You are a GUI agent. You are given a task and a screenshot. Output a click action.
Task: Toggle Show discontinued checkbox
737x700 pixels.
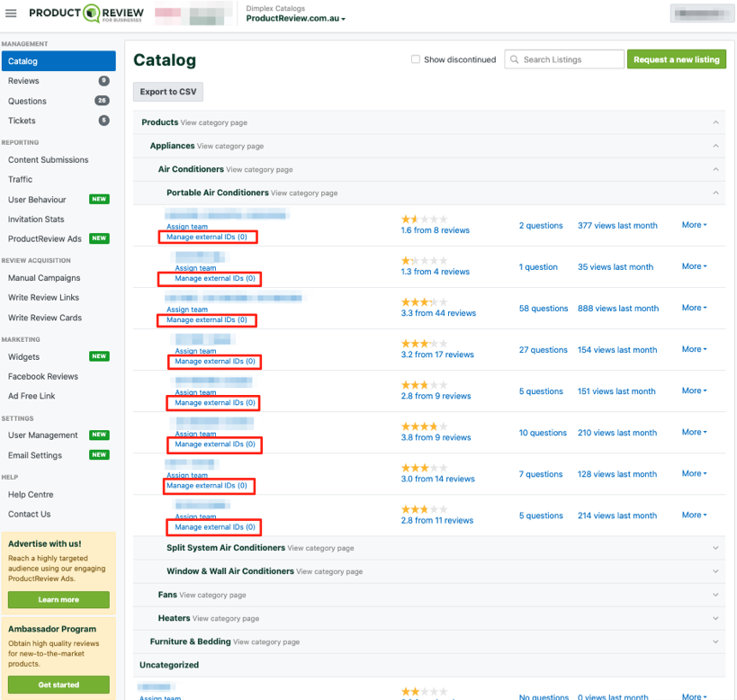pyautogui.click(x=416, y=59)
